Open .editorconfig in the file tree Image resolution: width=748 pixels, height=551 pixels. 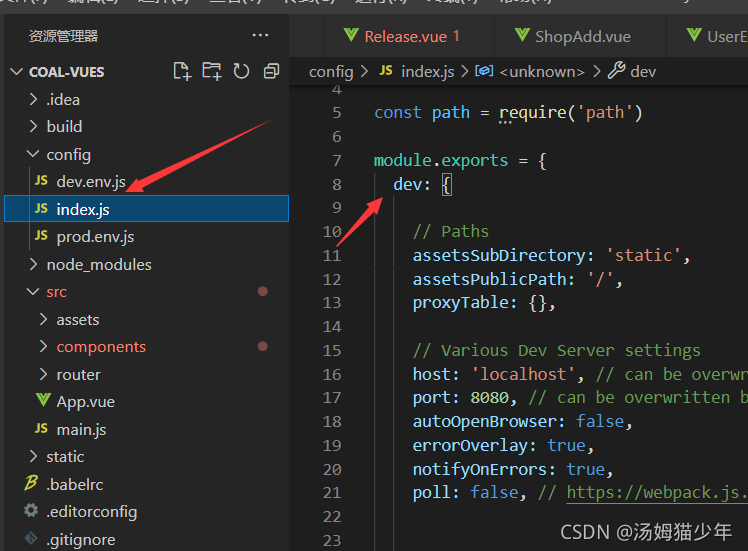pos(92,512)
